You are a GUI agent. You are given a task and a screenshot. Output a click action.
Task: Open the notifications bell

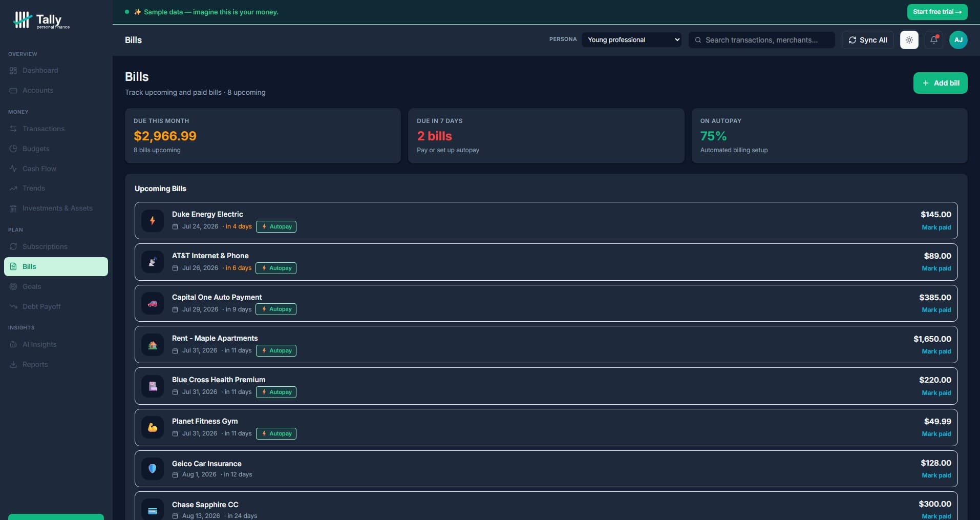pyautogui.click(x=933, y=40)
